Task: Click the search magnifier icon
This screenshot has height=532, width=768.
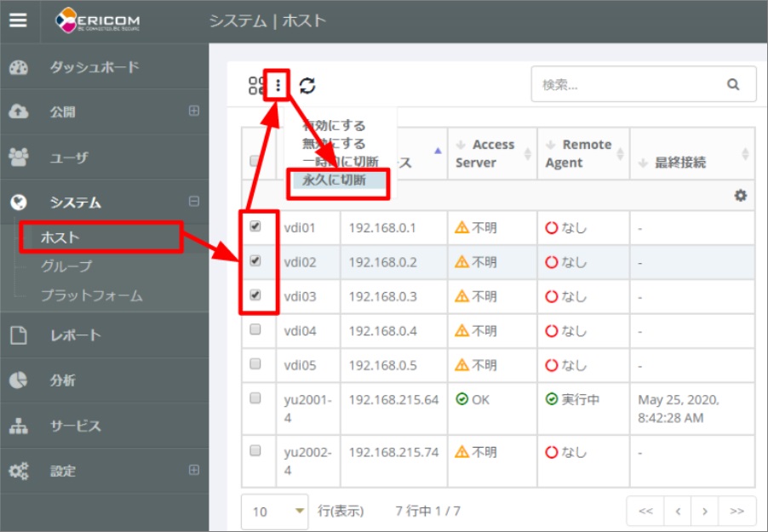Action: click(x=733, y=85)
